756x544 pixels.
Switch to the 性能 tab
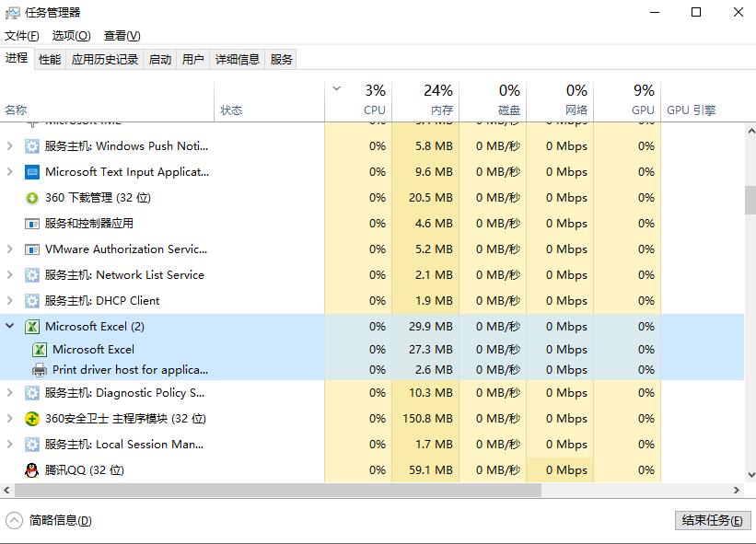50,59
